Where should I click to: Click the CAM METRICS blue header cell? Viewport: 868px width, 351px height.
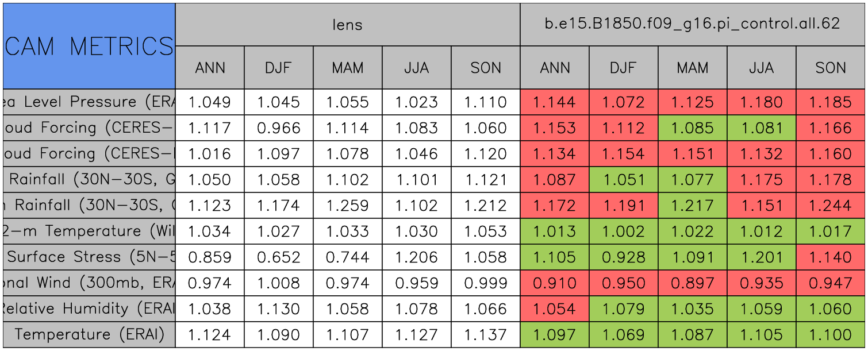click(x=89, y=46)
